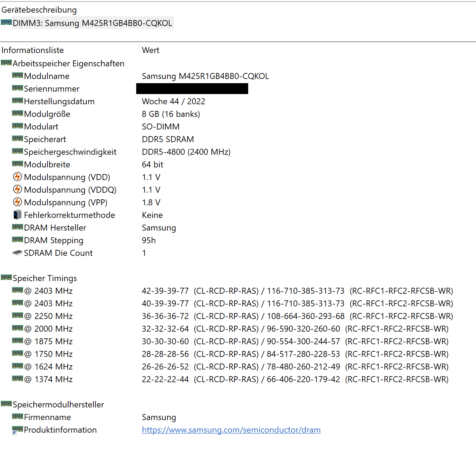Click the RAM icon next to Speicherart
This screenshot has height=459, width=476.
coord(18,139)
